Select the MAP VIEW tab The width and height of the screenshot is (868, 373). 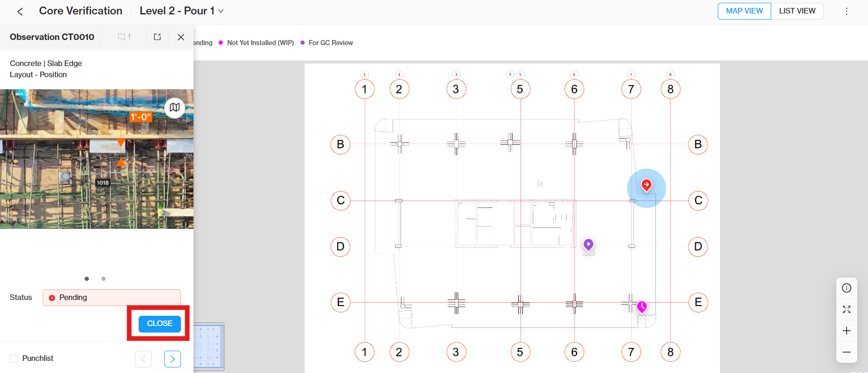coord(744,11)
